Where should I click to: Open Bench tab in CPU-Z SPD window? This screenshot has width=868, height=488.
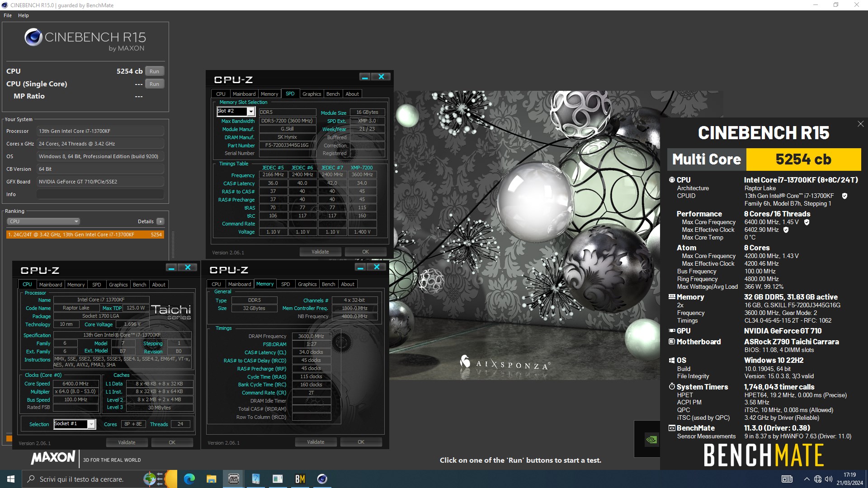tap(333, 94)
